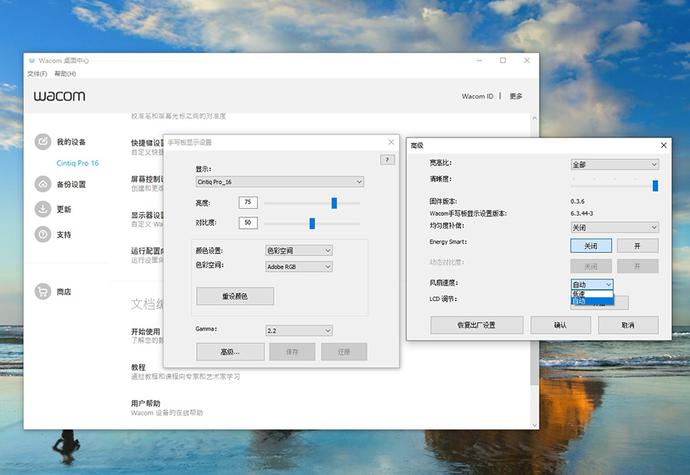Open the 开始使用 link in main window
The image size is (690, 475).
pyautogui.click(x=146, y=331)
